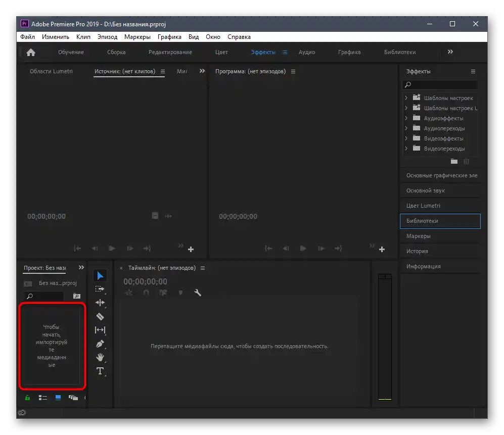Click the Project panel search field
504x435 pixels.
(x=44, y=296)
